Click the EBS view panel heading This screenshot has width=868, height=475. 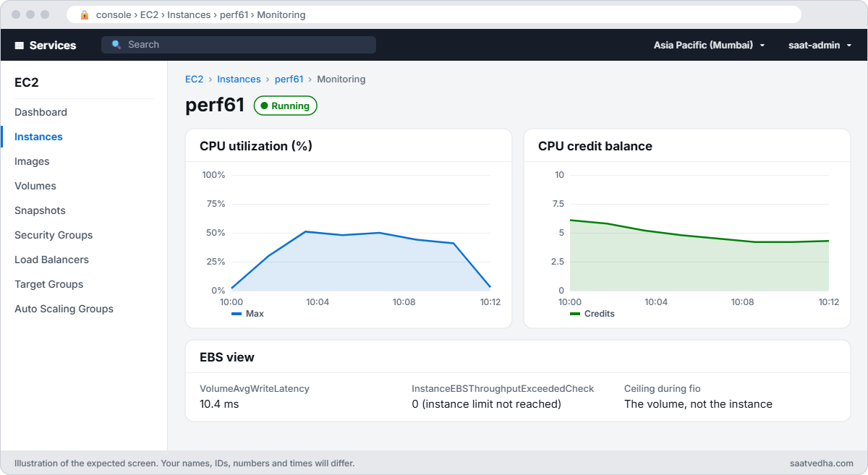[227, 357]
